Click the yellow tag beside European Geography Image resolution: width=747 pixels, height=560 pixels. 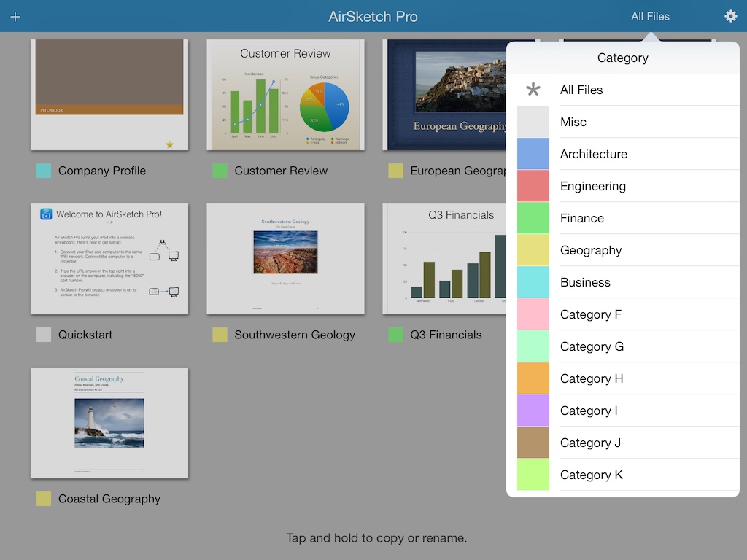pyautogui.click(x=395, y=171)
